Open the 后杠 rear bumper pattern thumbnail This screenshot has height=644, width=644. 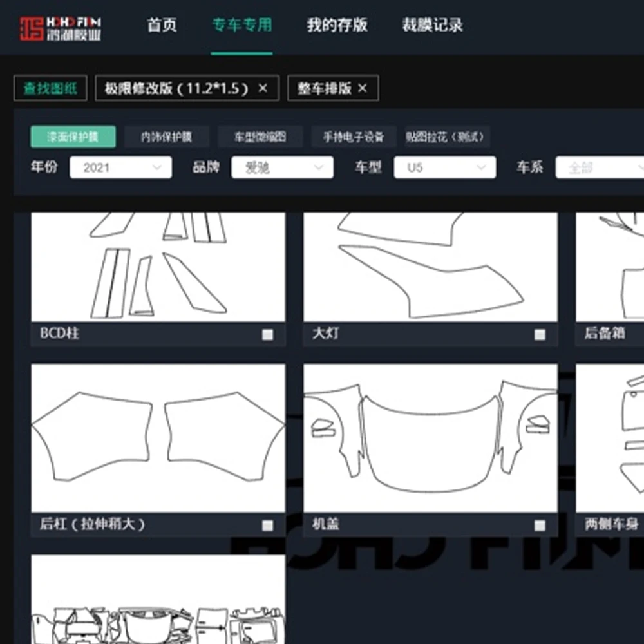point(158,438)
